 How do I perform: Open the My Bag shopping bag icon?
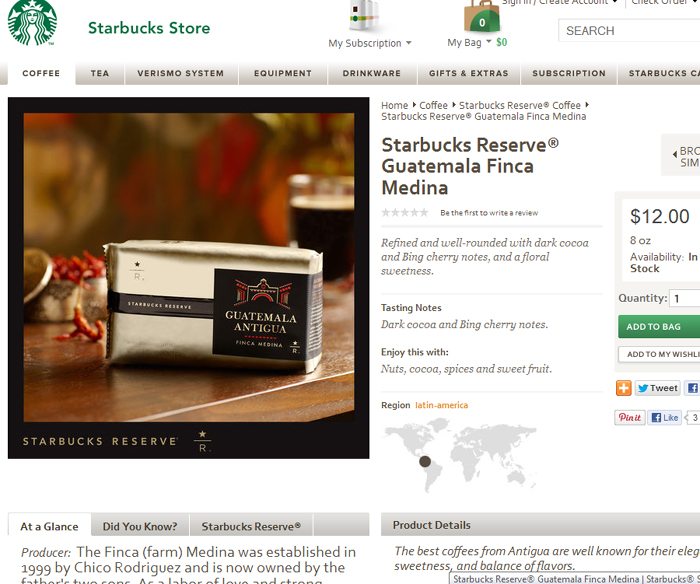[481, 17]
